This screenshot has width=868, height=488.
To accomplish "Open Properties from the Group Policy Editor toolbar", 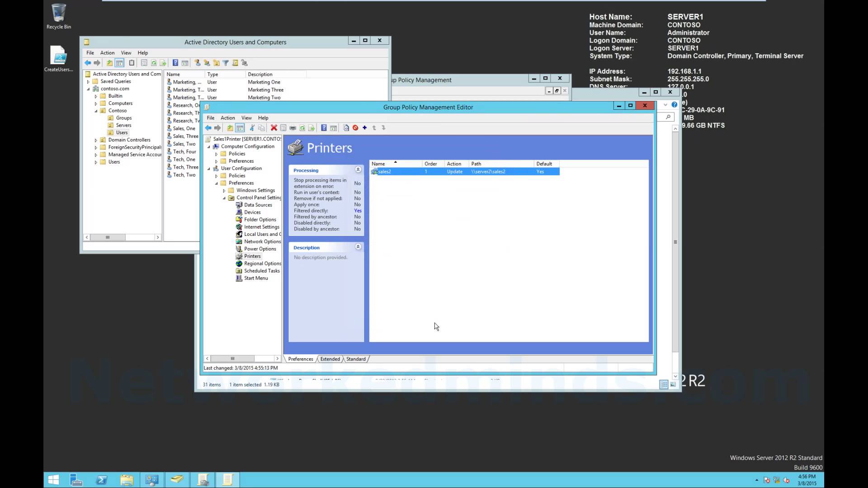I will coord(283,128).
